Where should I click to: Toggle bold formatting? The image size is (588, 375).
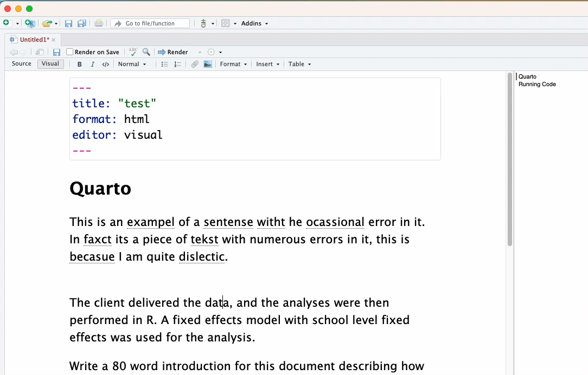tap(80, 64)
